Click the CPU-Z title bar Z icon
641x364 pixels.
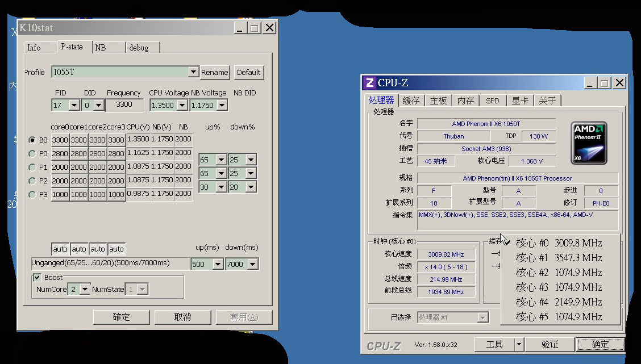click(369, 83)
